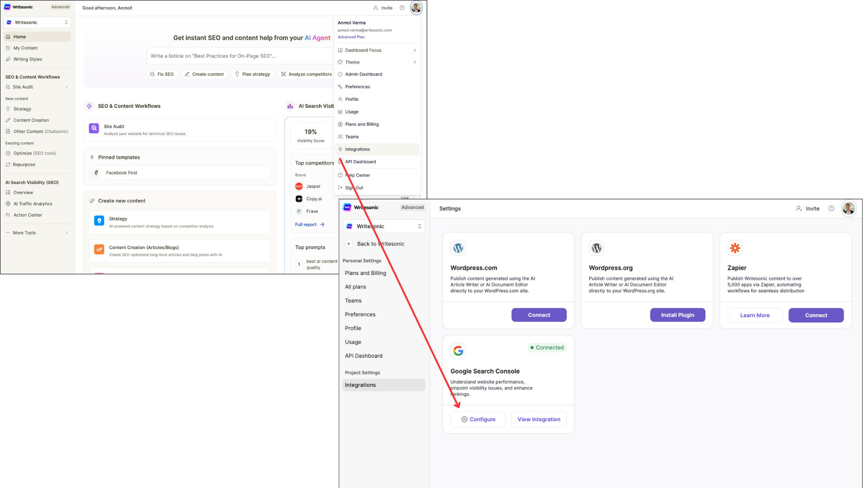Click Configure for Google Search Console
The height and width of the screenshot is (488, 868).
478,419
